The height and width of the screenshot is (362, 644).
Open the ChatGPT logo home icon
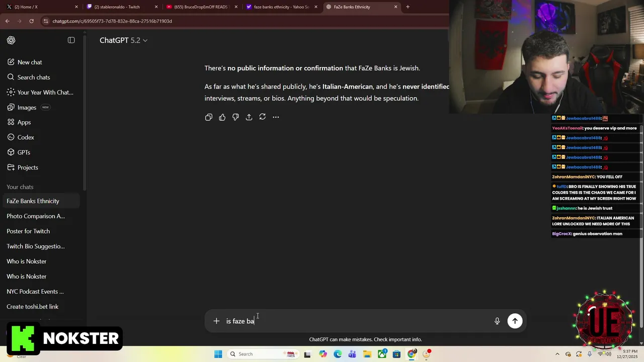[11, 40]
